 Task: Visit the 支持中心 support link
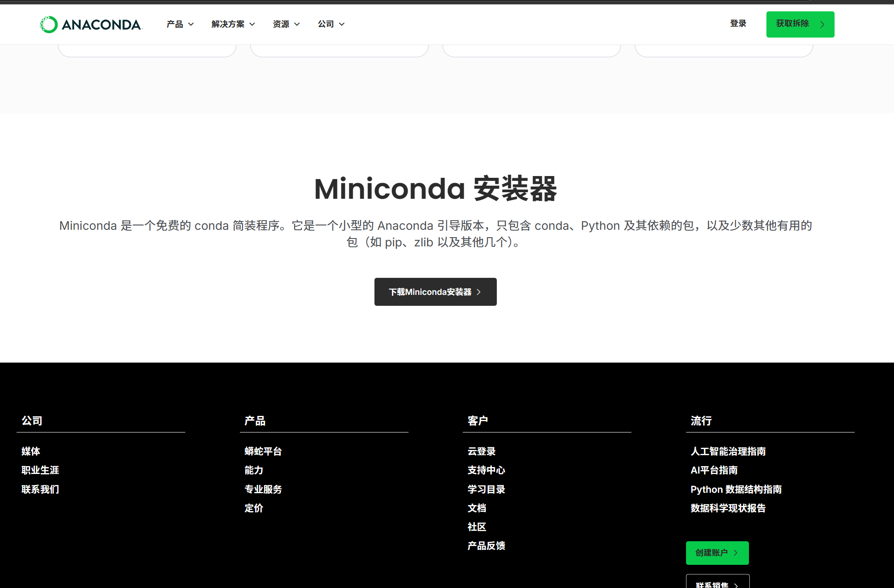pos(486,470)
